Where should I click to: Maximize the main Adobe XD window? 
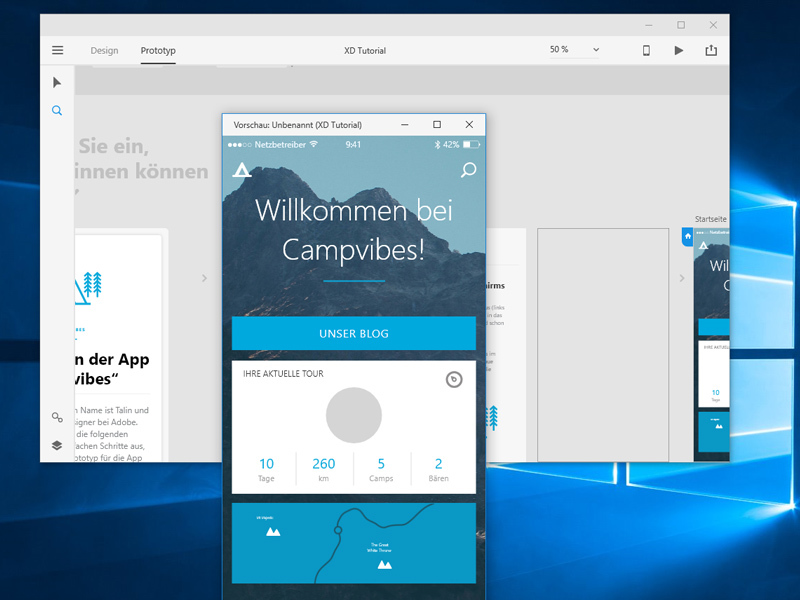coord(681,25)
